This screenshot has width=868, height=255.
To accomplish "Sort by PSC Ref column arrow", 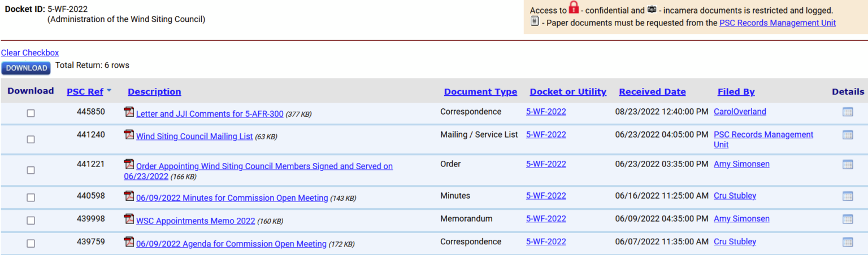I will click(x=109, y=91).
